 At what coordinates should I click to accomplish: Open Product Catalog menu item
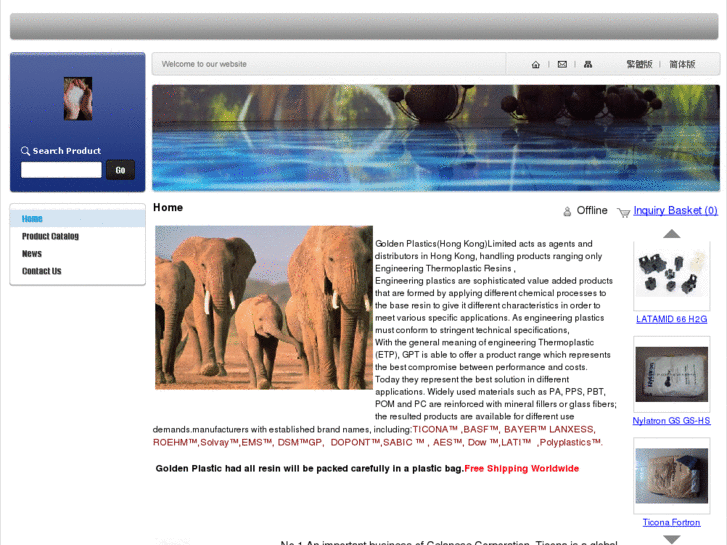tap(50, 236)
